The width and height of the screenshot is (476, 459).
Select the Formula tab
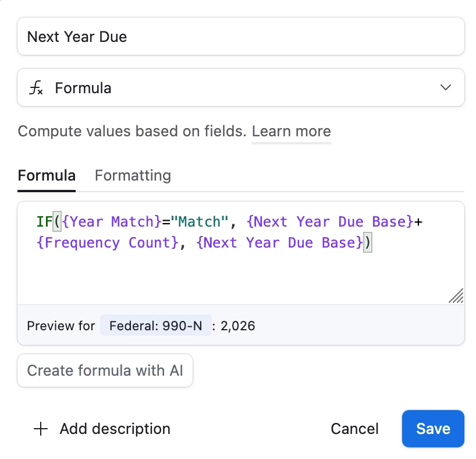click(47, 175)
